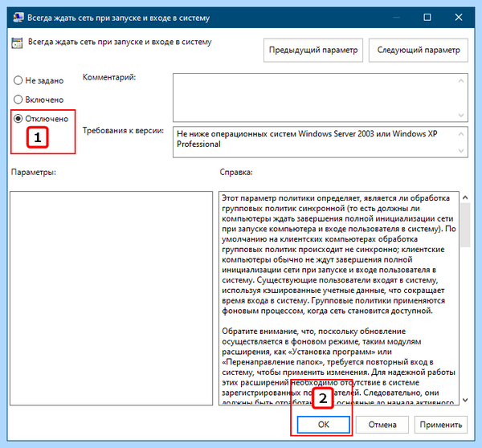The image size is (482, 448).
Task: Click the title bar window icon
Action: pyautogui.click(x=18, y=18)
